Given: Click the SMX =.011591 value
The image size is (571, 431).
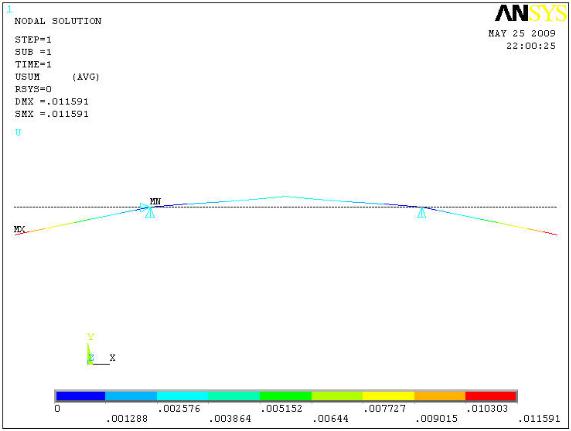Looking at the screenshot, I should tap(51, 114).
